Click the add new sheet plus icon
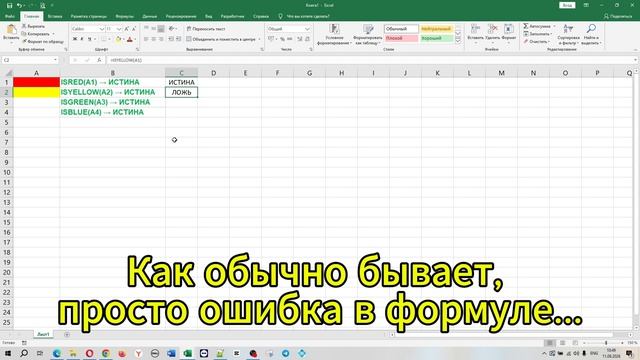The width and height of the screenshot is (640, 360). pyautogui.click(x=67, y=334)
